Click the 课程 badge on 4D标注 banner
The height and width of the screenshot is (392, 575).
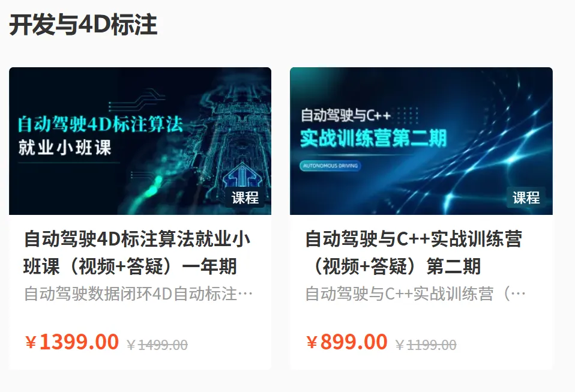click(245, 198)
